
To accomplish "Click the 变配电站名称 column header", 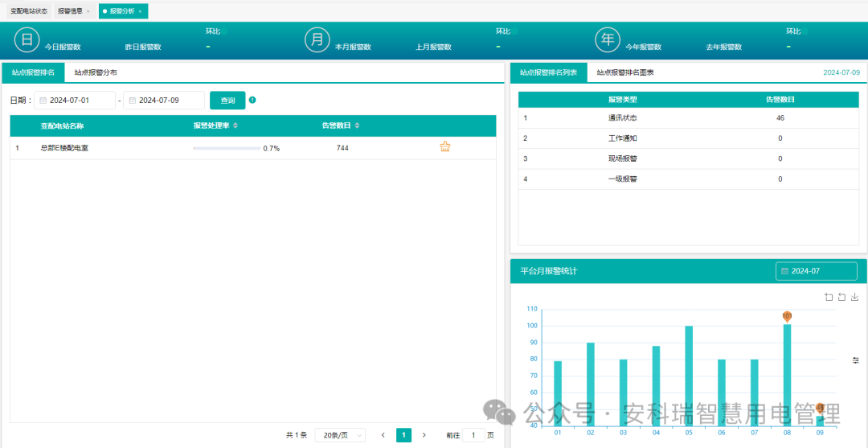I will pos(62,125).
